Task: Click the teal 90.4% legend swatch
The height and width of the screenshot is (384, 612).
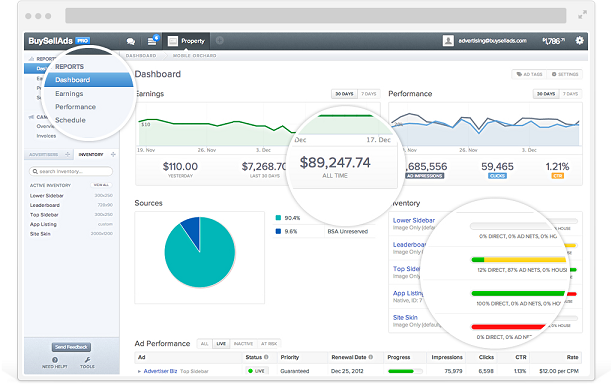Action: tap(278, 218)
